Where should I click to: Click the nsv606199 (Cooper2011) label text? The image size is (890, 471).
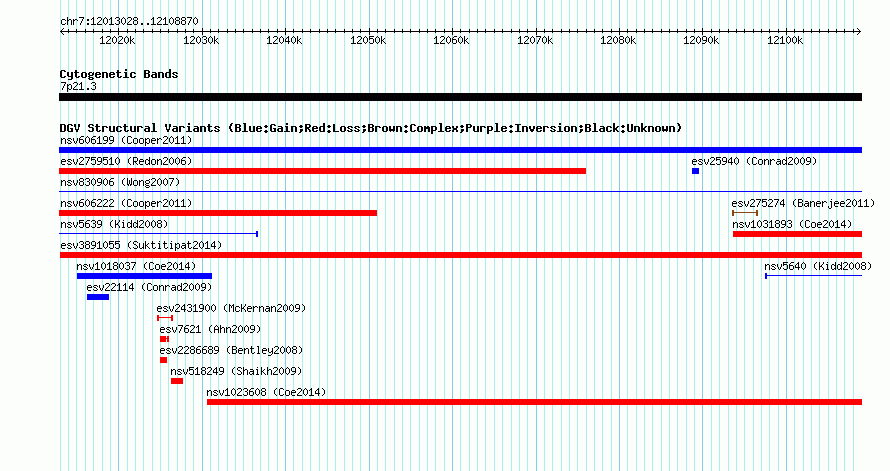[x=126, y=140]
